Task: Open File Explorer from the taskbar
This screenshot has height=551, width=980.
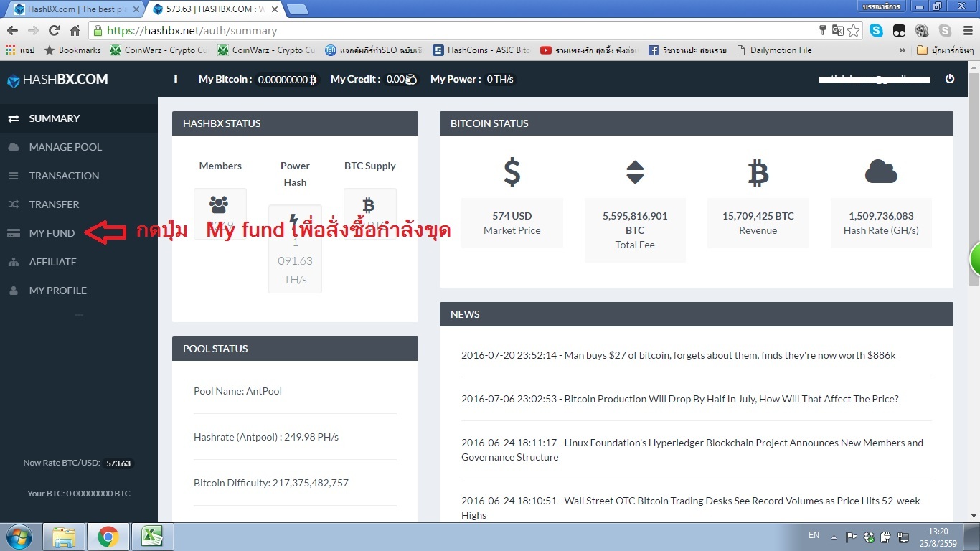Action: pyautogui.click(x=64, y=537)
